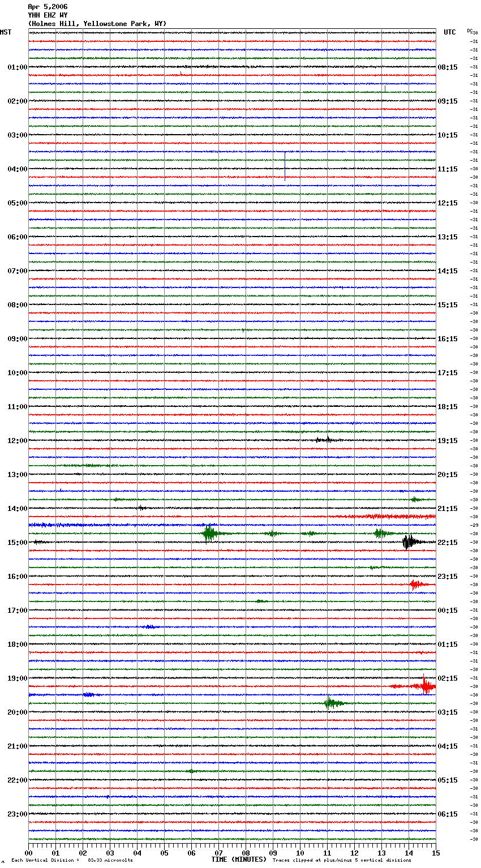Image resolution: width=481 pixels, height=868 pixels.
Task: Click red spike event on the 19:15 trace
Action: point(424,685)
